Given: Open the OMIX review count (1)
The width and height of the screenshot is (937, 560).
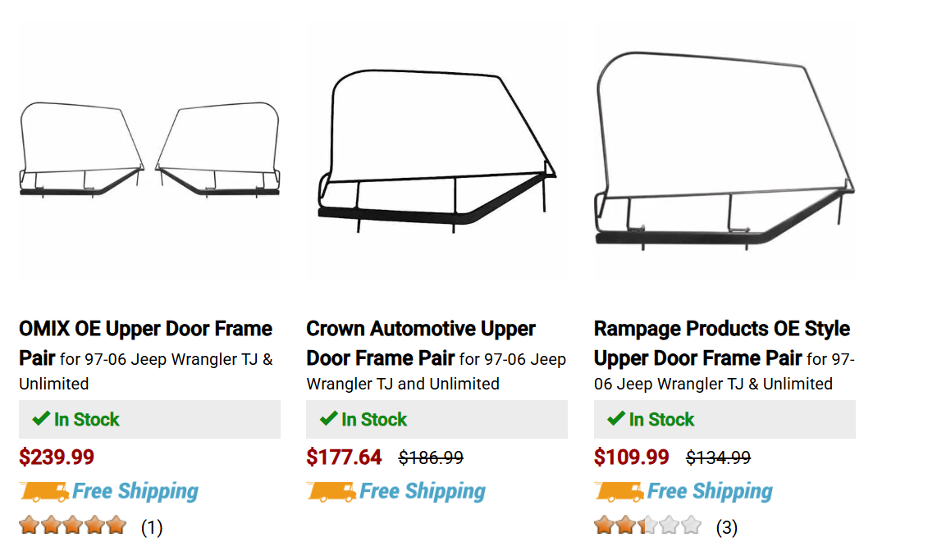Looking at the screenshot, I should pos(152,527).
